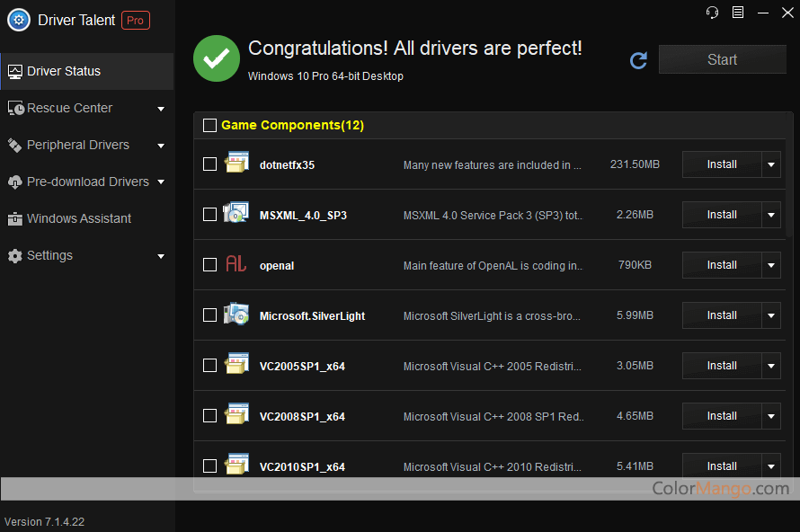
Task: Open the menu list icon in title bar
Action: pos(738,13)
